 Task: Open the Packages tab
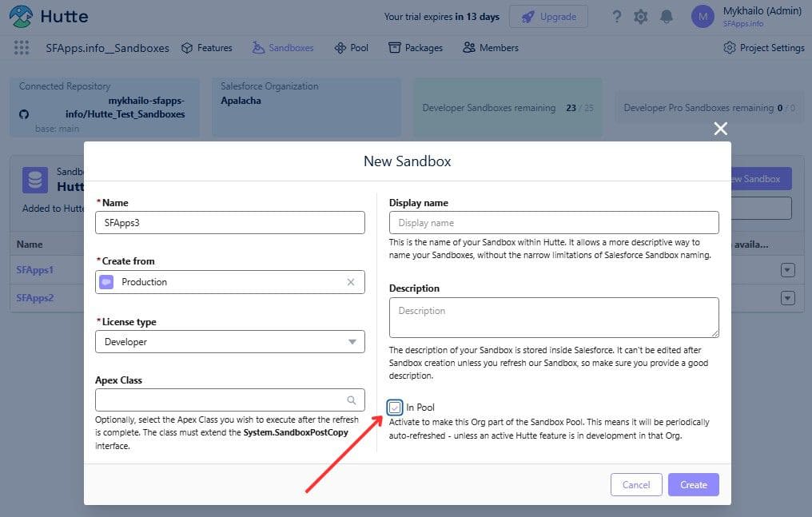pos(416,48)
